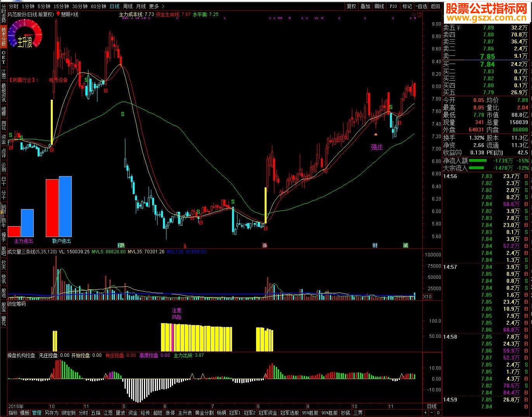The image size is (532, 417).
Task: Open 问财 in left sidebar
Action: pyautogui.click(x=3, y=209)
